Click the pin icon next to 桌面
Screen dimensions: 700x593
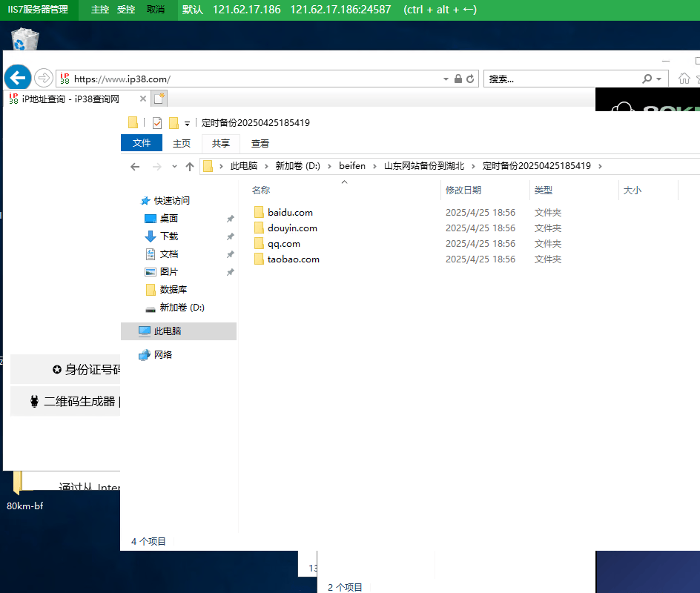tap(231, 219)
